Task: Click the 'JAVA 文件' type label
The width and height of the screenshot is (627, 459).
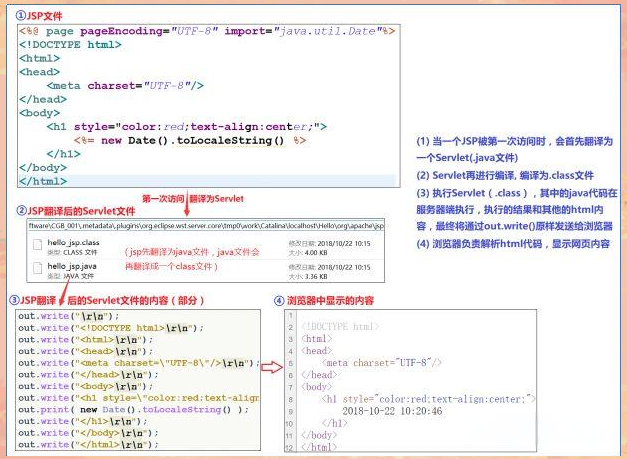Action: coord(78,276)
